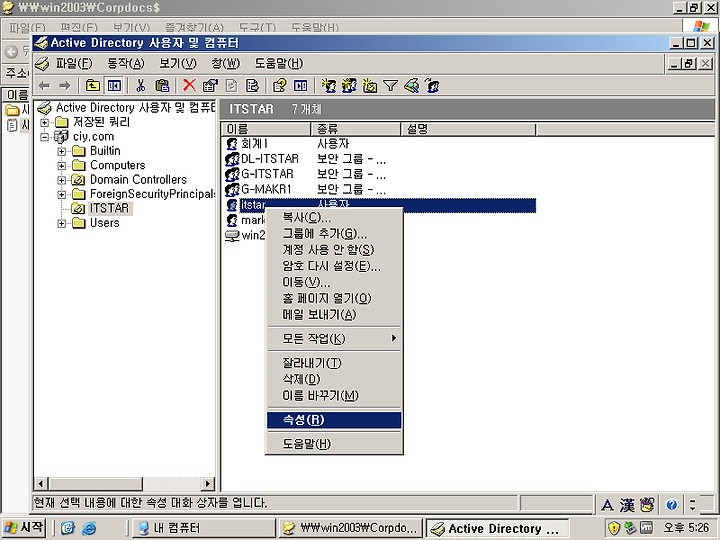
Task: Open the 파일(F) menu in Active Directory
Action: coord(74,63)
